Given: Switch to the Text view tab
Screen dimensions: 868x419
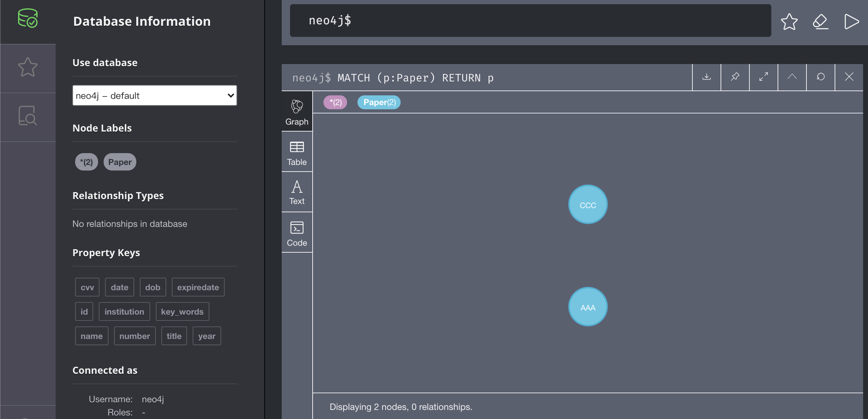Looking at the screenshot, I should click(x=297, y=192).
